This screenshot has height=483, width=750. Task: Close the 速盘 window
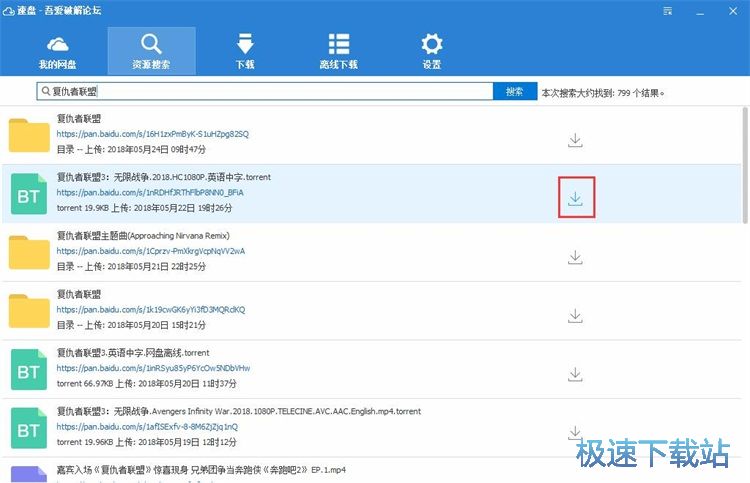pyautogui.click(x=733, y=11)
